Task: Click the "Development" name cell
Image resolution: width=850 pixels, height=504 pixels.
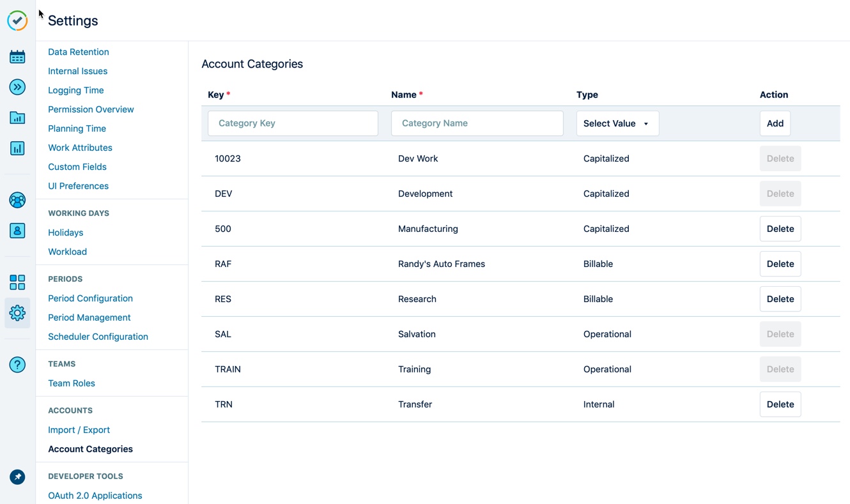Action: (x=426, y=194)
